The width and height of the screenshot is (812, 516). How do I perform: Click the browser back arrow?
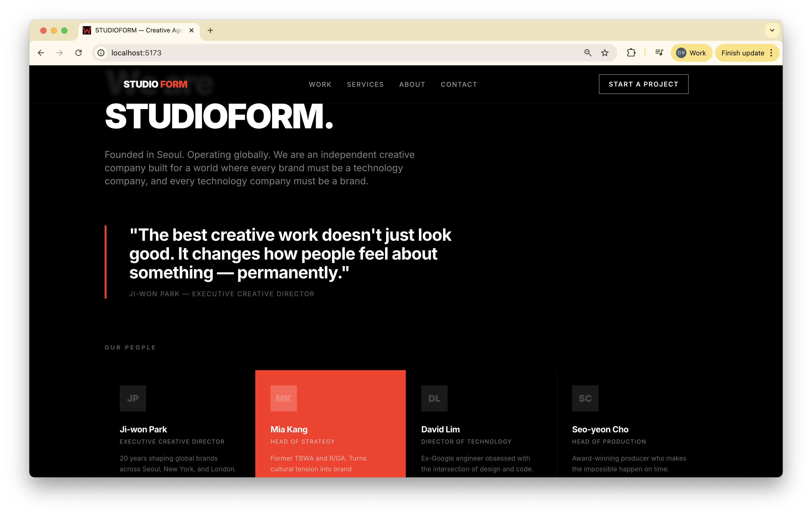click(41, 53)
